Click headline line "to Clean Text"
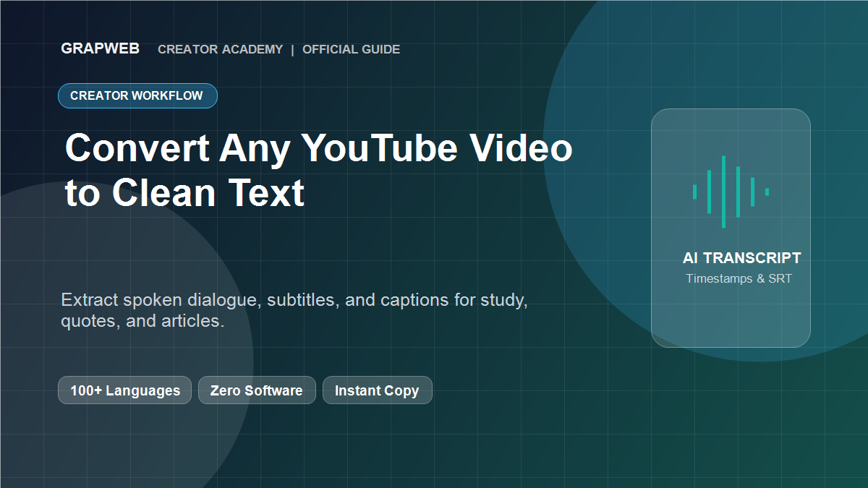This screenshot has height=488, width=868. pos(184,193)
